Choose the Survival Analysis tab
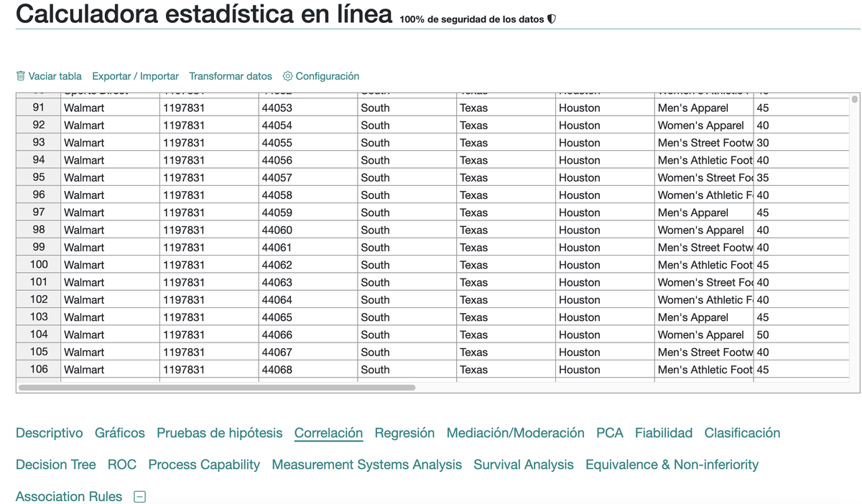This screenshot has width=862, height=504. pos(524,465)
